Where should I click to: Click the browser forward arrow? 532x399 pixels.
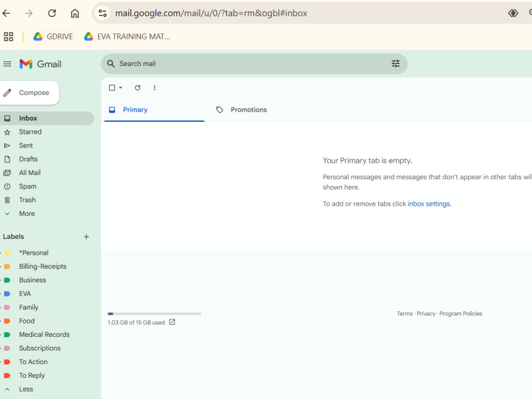point(29,13)
